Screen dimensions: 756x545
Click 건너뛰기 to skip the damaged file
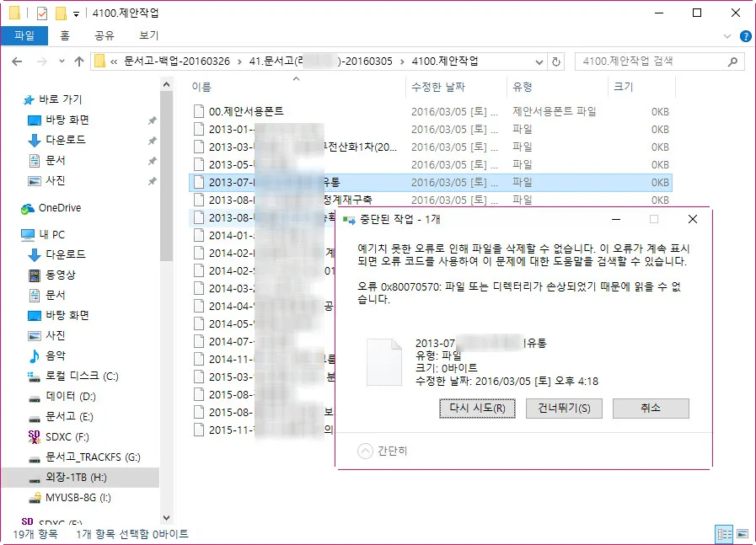(x=564, y=409)
